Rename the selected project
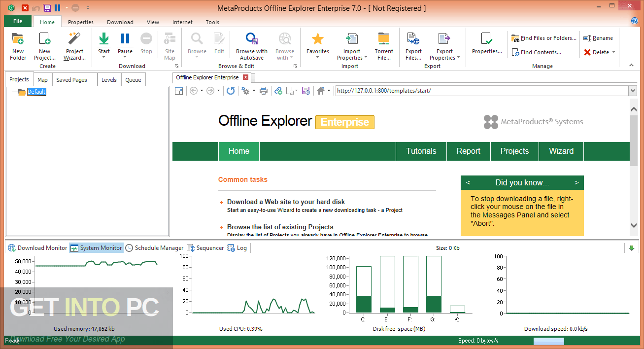 pyautogui.click(x=598, y=38)
